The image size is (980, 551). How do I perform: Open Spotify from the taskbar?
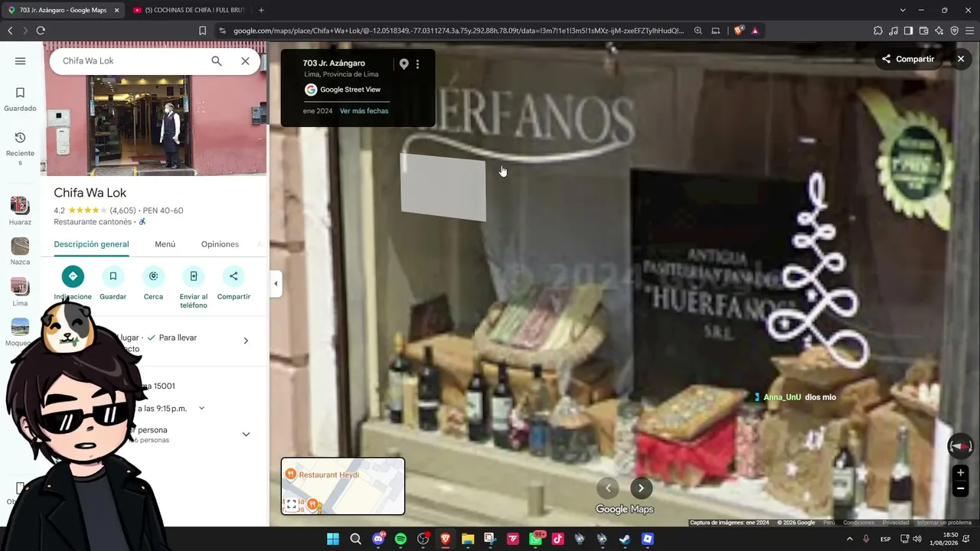(x=400, y=539)
